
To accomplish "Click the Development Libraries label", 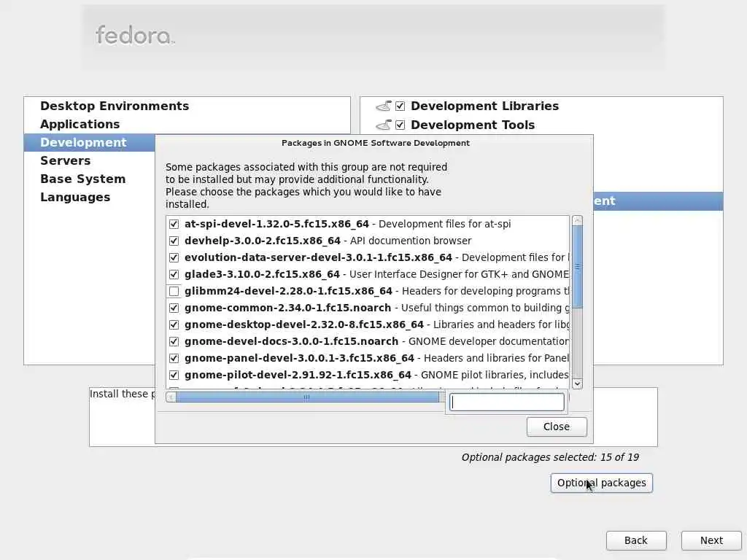I will point(484,106).
